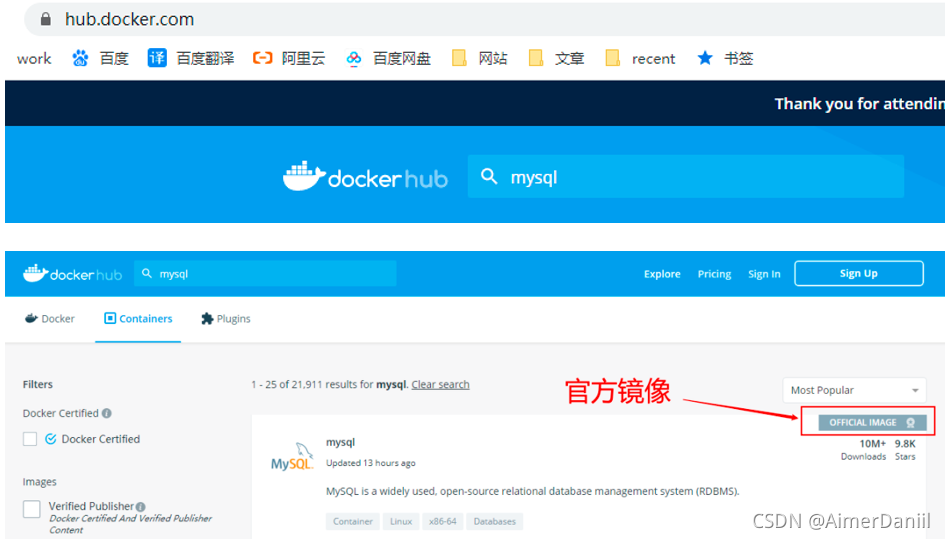Open the Baidu Translate bookmark icon

pos(157,58)
